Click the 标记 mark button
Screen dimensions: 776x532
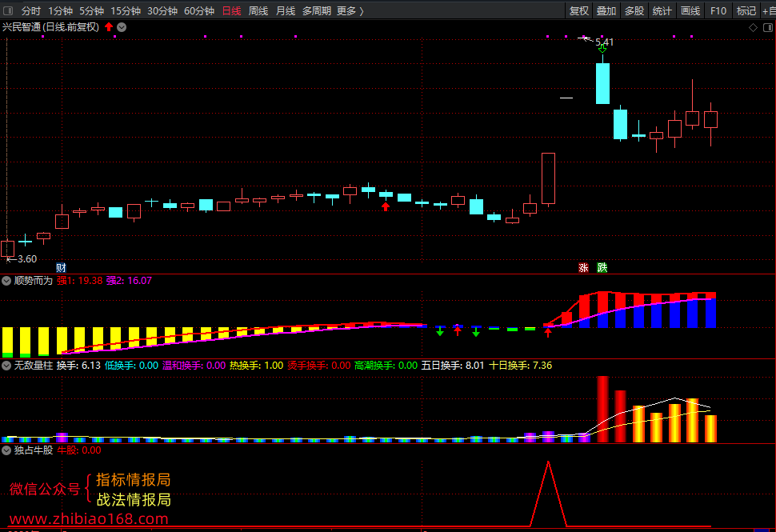(x=746, y=11)
